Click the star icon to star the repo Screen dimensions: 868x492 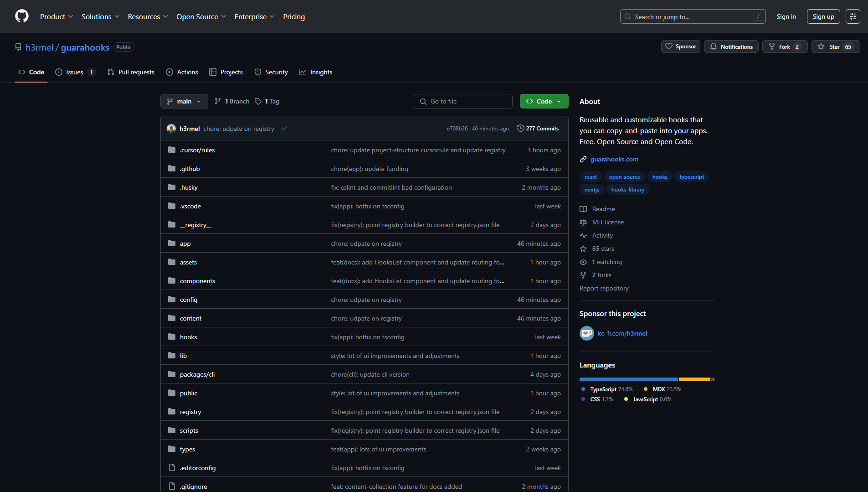(821, 47)
